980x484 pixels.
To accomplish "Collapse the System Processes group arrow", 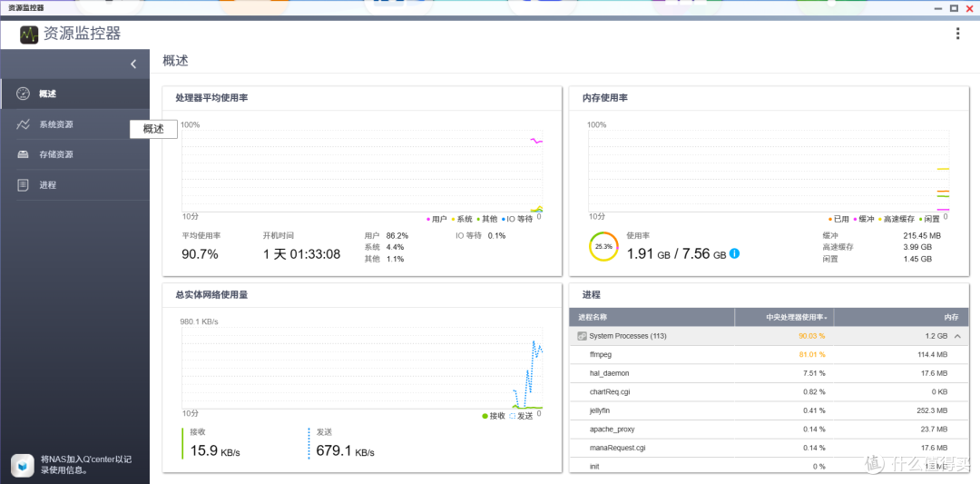I will point(957,336).
